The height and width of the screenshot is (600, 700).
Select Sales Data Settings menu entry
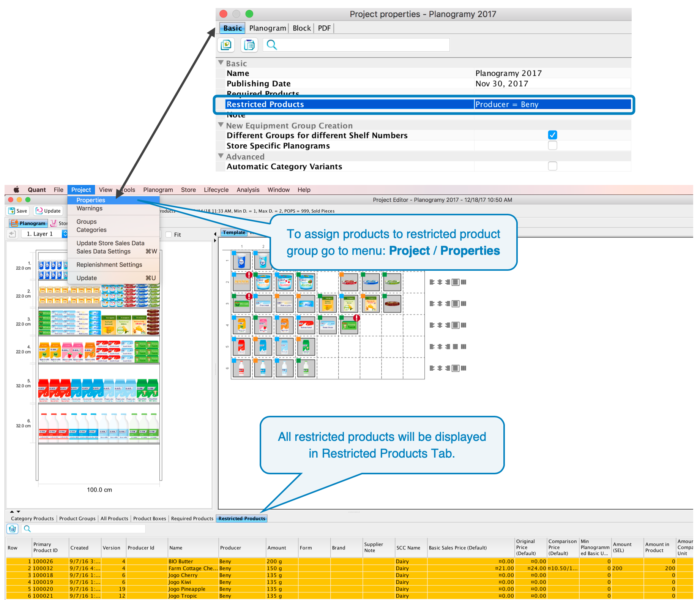click(114, 251)
